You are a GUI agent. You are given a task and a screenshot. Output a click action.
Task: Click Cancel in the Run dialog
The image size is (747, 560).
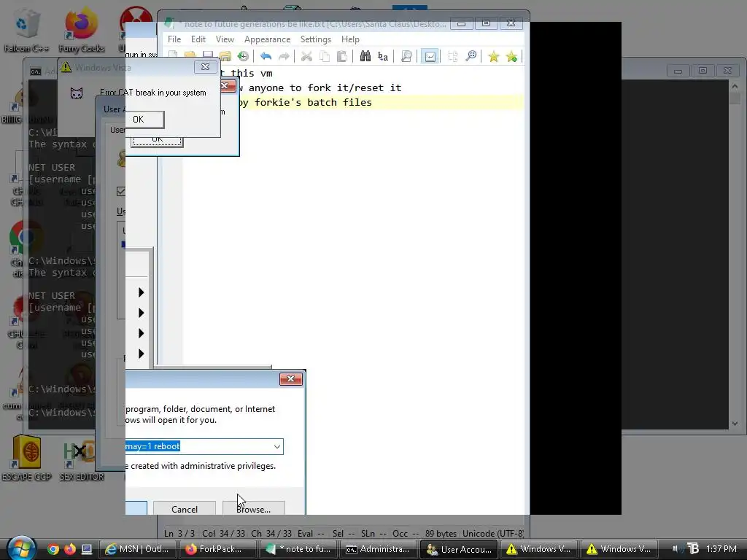click(x=185, y=508)
